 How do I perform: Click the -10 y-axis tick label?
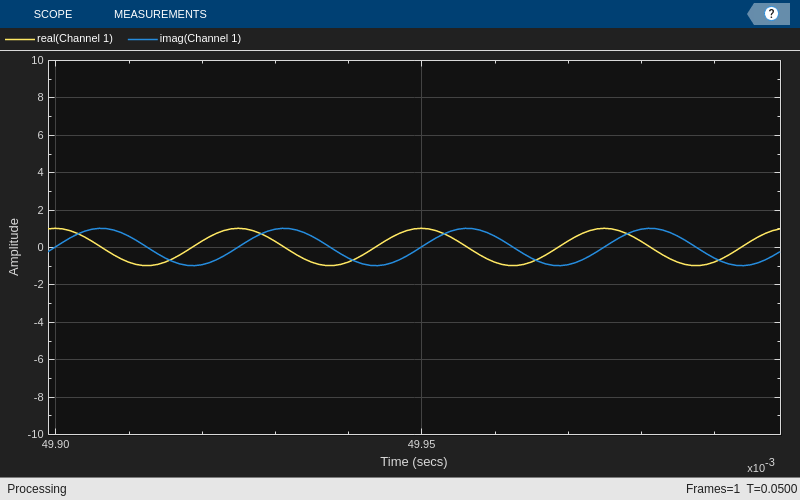pyautogui.click(x=35, y=434)
